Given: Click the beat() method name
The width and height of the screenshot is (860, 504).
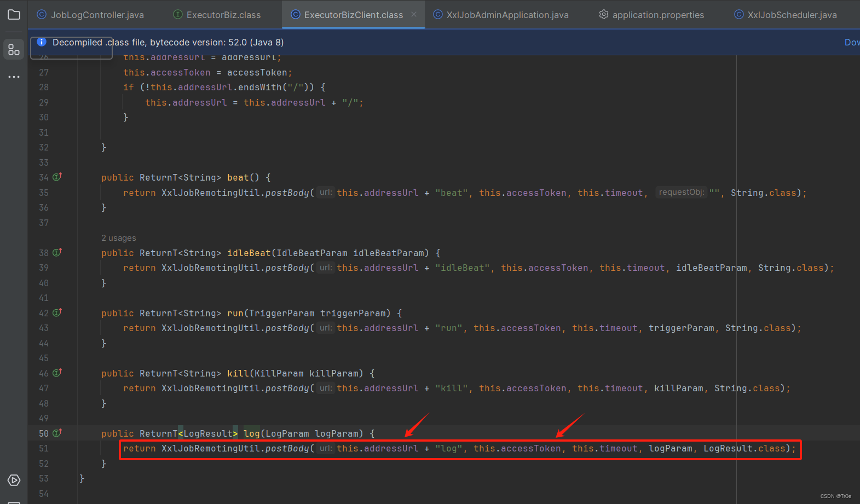Looking at the screenshot, I should 238,177.
